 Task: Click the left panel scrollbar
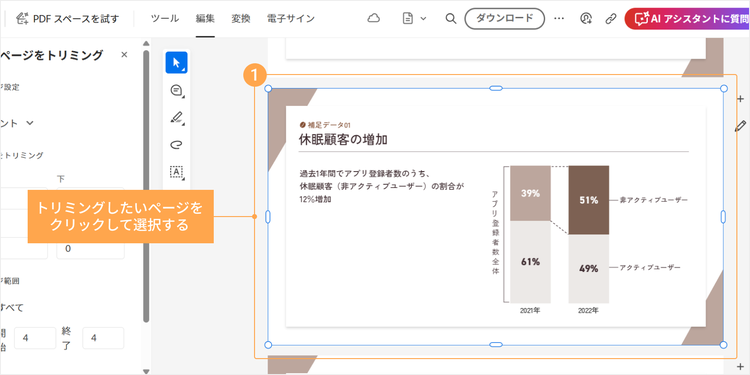(x=146, y=187)
